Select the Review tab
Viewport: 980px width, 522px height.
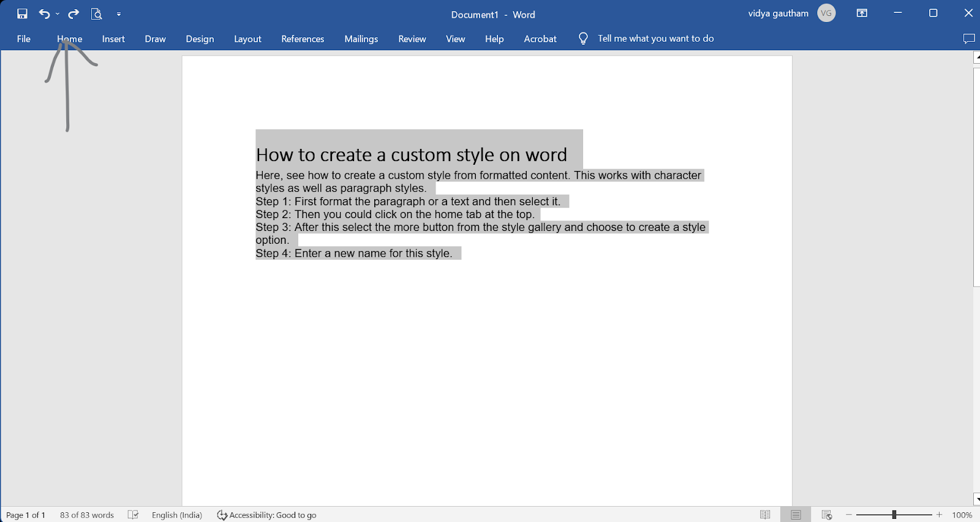tap(412, 39)
